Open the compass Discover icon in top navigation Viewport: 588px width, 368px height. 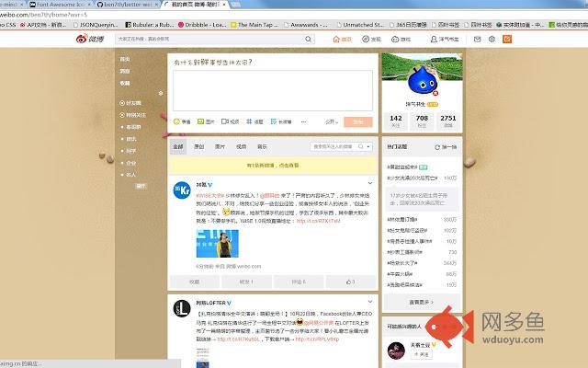point(366,39)
